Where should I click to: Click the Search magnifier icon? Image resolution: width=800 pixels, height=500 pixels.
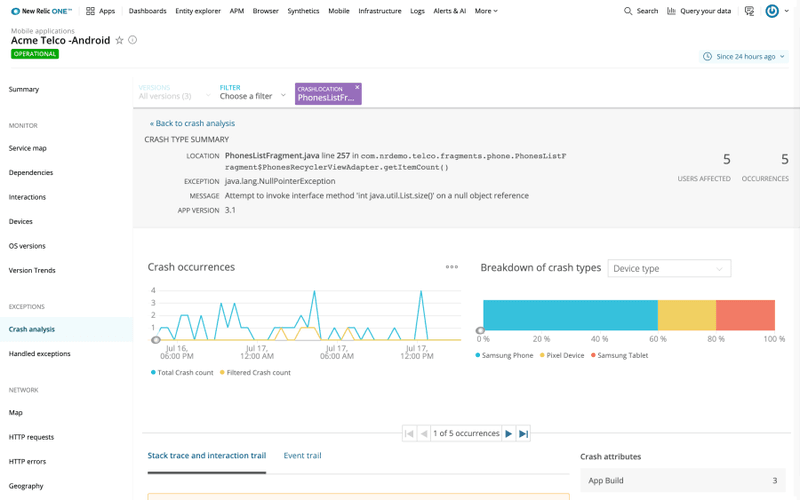tap(627, 11)
